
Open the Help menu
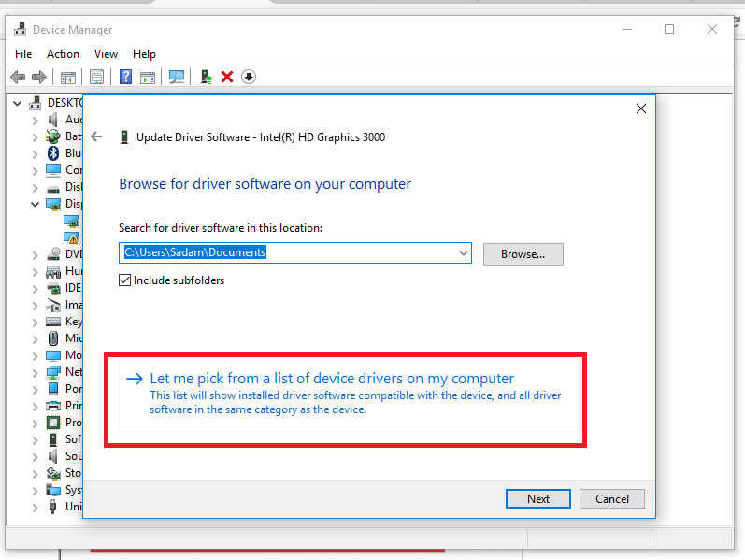144,54
